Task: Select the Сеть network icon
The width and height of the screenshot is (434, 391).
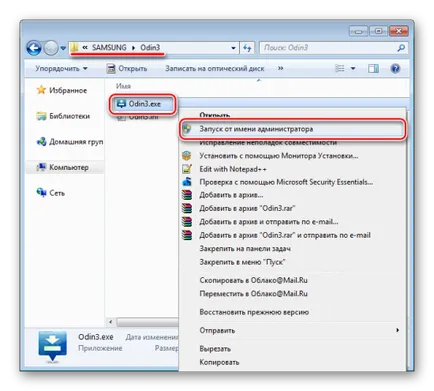Action: click(41, 193)
